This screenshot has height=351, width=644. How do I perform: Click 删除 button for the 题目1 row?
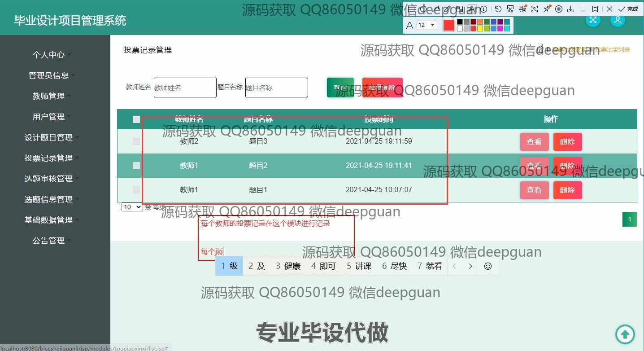tap(567, 190)
